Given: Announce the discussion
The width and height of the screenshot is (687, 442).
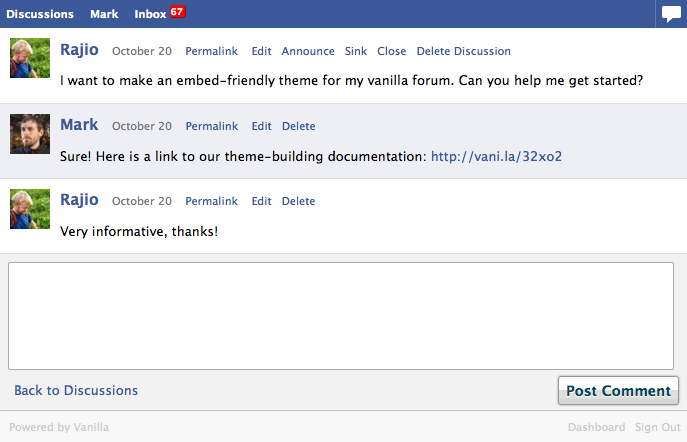Looking at the screenshot, I should (308, 51).
